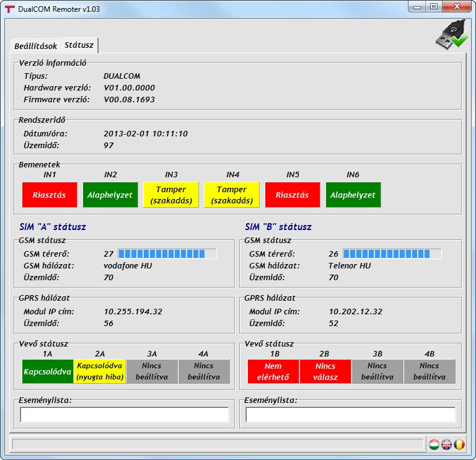Switch language to Hungarian flag
476x460 pixels.
point(434,445)
